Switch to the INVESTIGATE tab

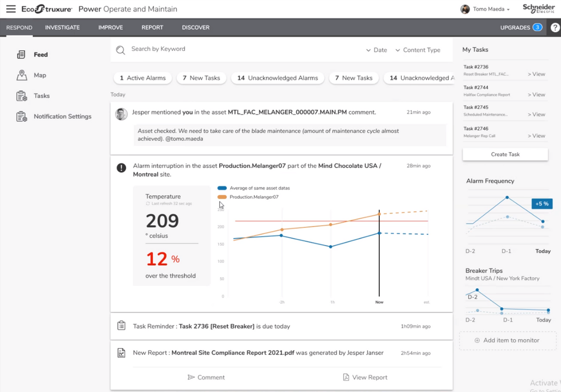pos(62,27)
